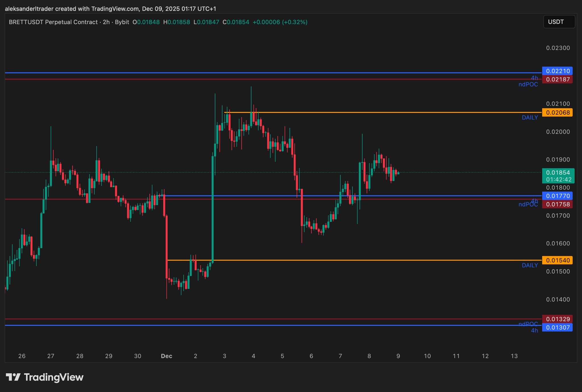The image size is (582, 392).
Task: Click the DAILY text near 0.01540 line
Action: pyautogui.click(x=529, y=265)
